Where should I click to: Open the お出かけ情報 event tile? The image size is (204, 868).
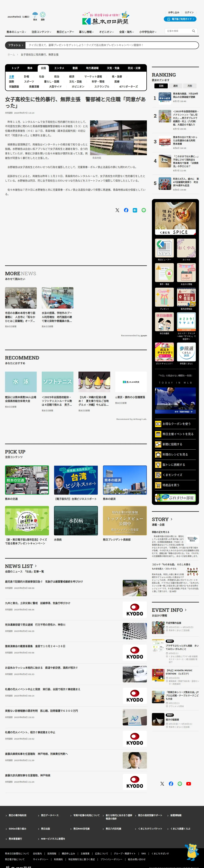[186, 273]
